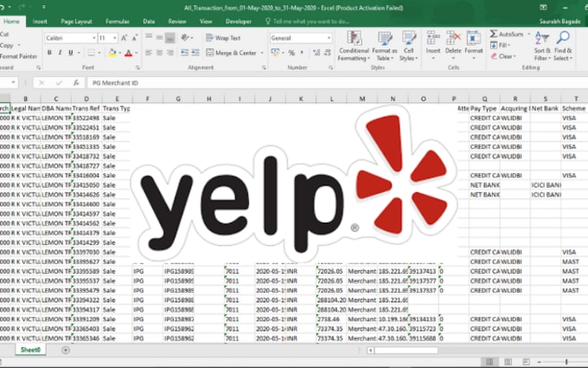
Task: Open Conditional Formatting menu
Action: [354, 46]
